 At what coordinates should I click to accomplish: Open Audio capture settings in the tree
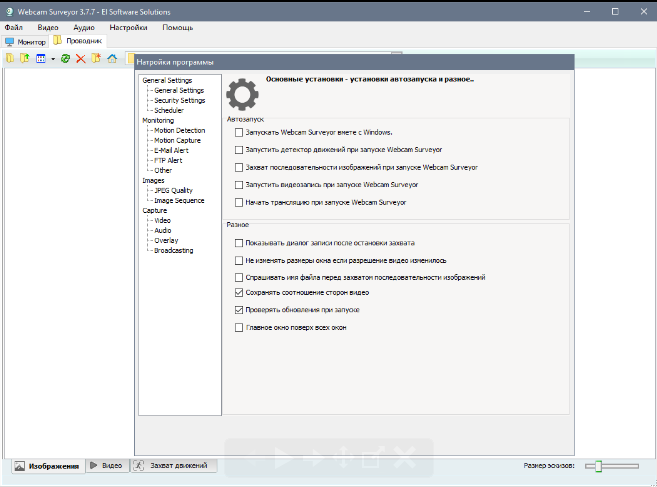163,231
